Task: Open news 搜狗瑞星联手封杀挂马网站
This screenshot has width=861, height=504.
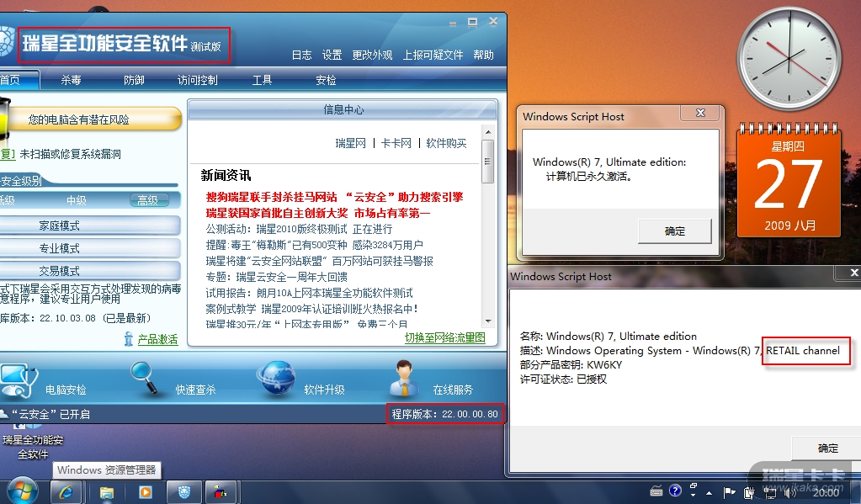Action: [334, 197]
